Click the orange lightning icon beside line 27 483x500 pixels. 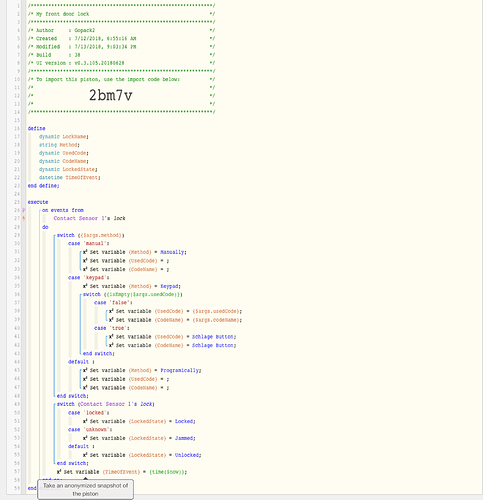pyautogui.click(x=23, y=218)
